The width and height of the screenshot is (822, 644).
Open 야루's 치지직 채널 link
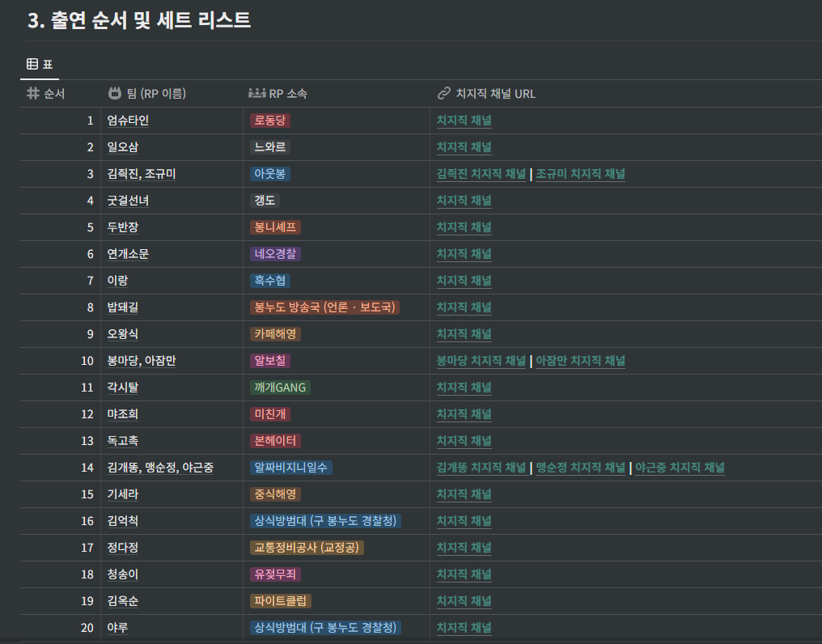click(x=464, y=627)
